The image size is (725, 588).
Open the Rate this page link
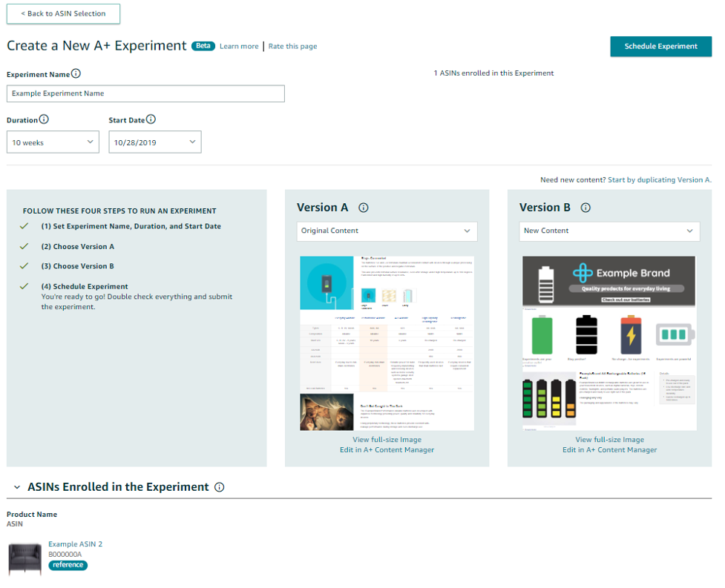[x=292, y=46]
